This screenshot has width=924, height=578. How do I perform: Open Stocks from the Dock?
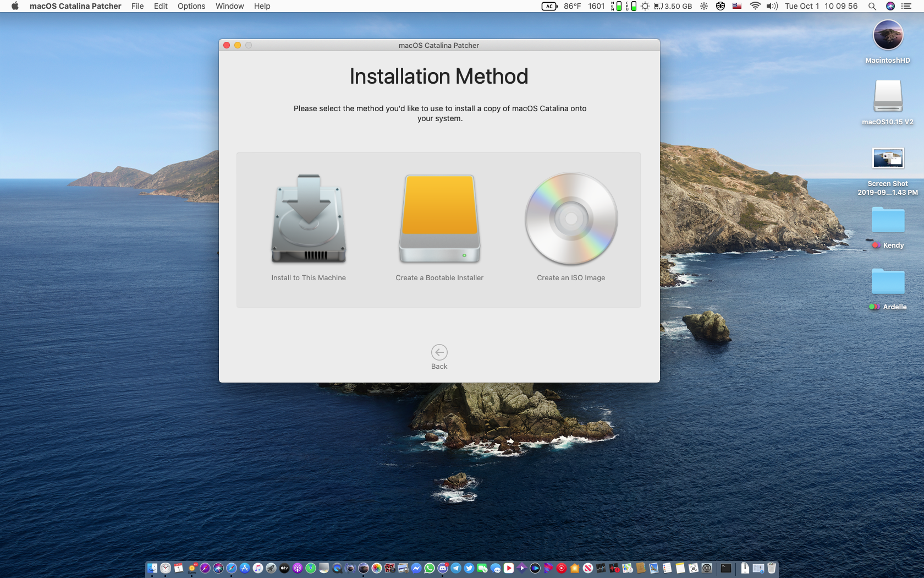pyautogui.click(x=601, y=568)
